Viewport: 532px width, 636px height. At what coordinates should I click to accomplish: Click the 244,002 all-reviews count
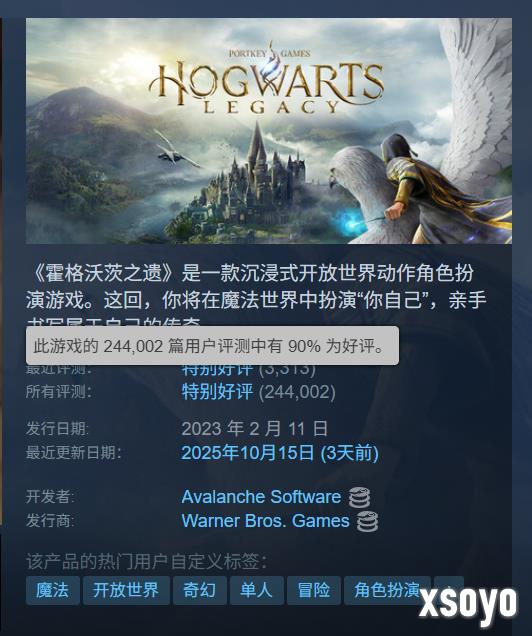(x=297, y=392)
